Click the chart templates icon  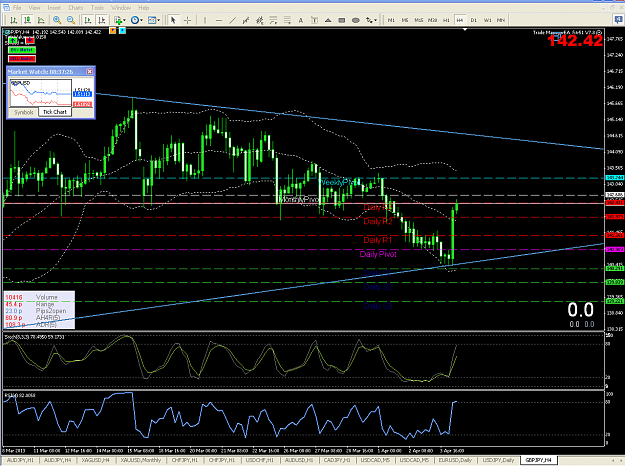click(152, 20)
